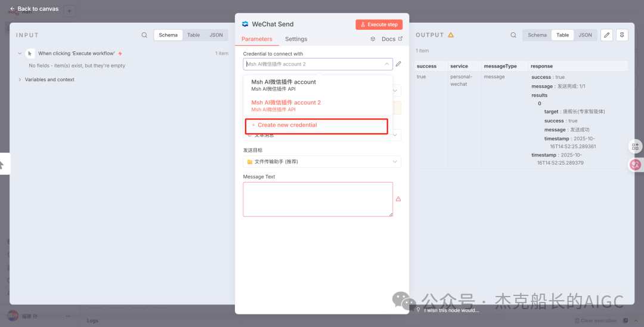
Task: Select input Table view
Action: coord(193,35)
